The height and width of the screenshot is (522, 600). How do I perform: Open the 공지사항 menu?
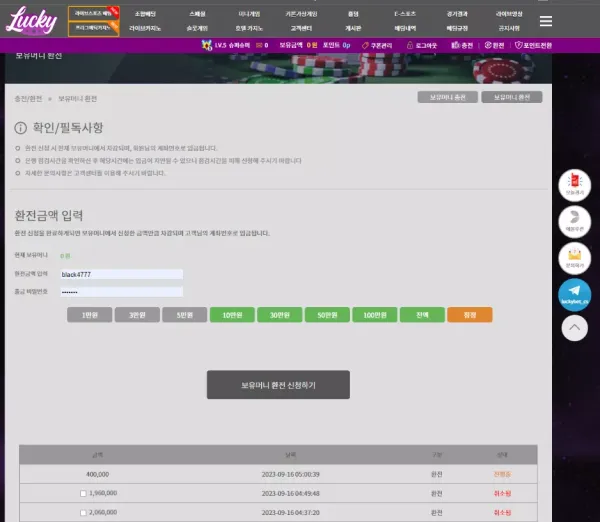tap(509, 28)
